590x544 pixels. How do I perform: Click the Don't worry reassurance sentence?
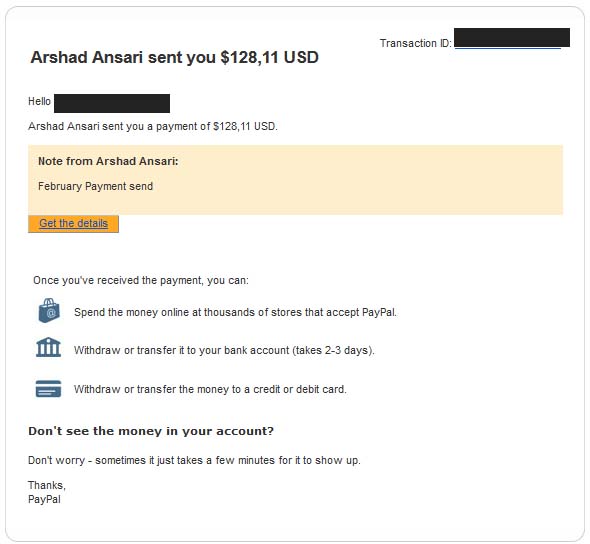click(194, 460)
